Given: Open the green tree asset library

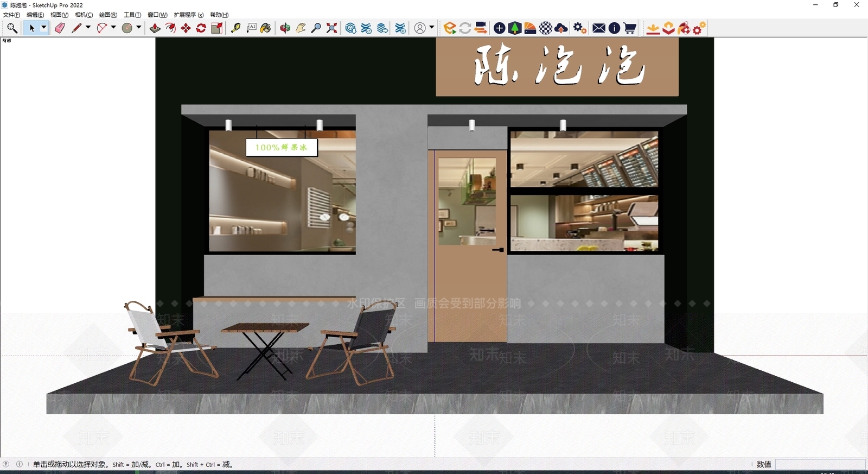Looking at the screenshot, I should 515,28.
